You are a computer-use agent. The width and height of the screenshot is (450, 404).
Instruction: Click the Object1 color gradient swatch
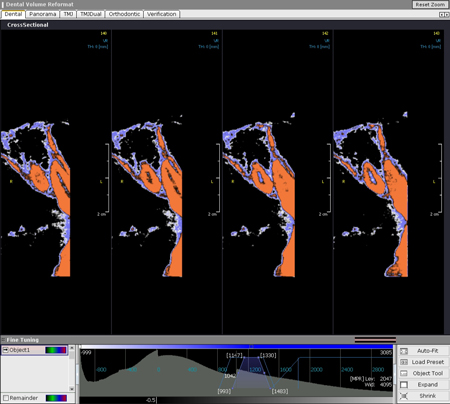[x=56, y=350]
